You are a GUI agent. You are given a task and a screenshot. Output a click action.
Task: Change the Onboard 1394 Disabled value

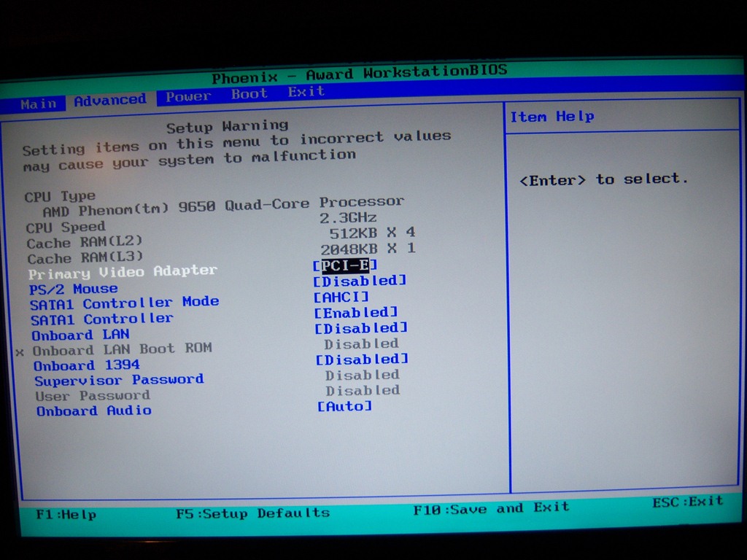[x=362, y=359]
